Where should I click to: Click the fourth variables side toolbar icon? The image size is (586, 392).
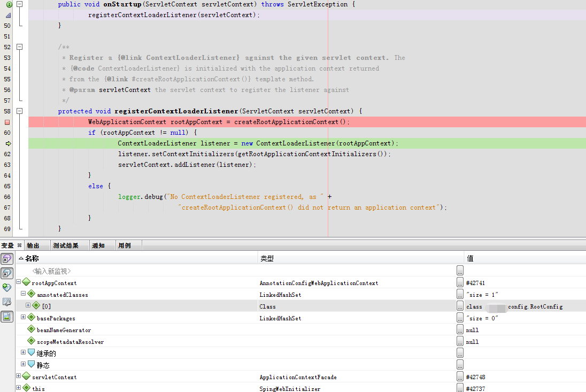pos(7,302)
